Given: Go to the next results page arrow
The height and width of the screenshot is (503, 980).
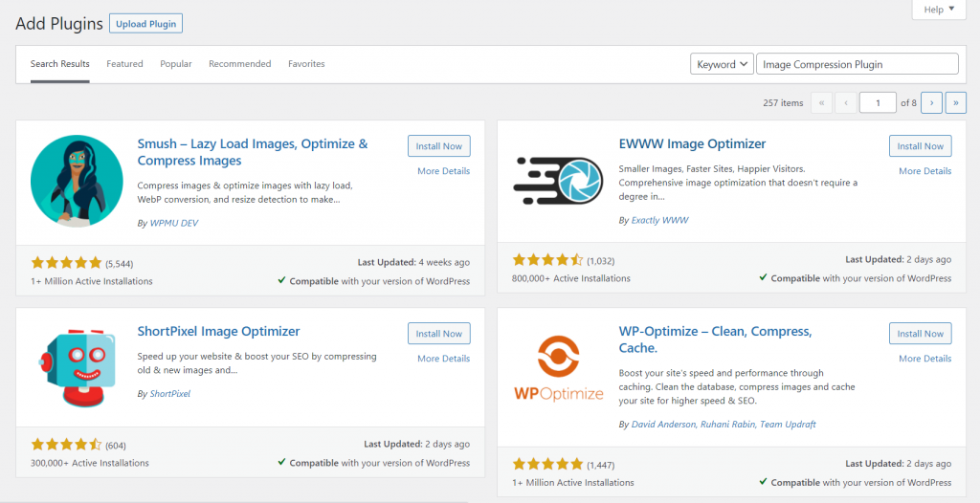Looking at the screenshot, I should click(931, 102).
